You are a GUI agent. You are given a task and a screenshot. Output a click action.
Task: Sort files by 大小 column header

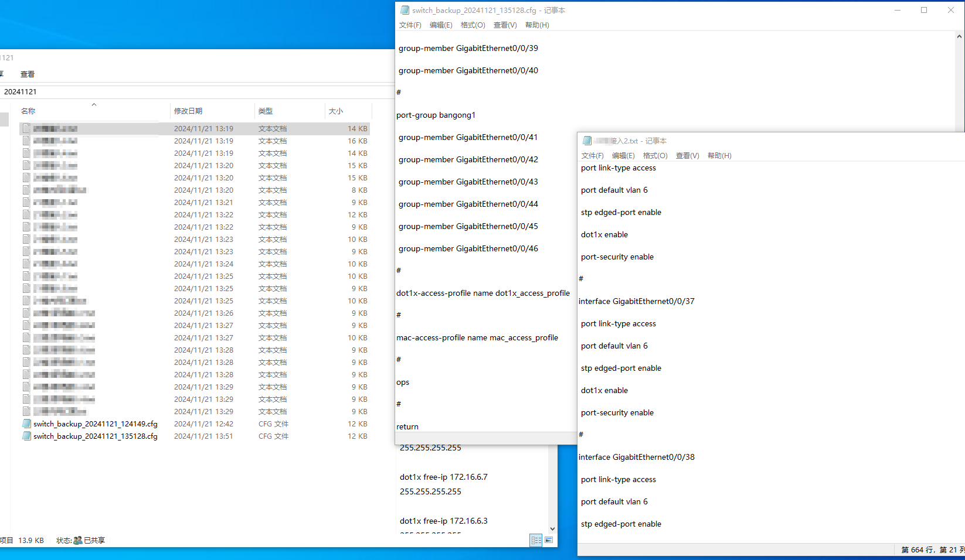(x=336, y=111)
